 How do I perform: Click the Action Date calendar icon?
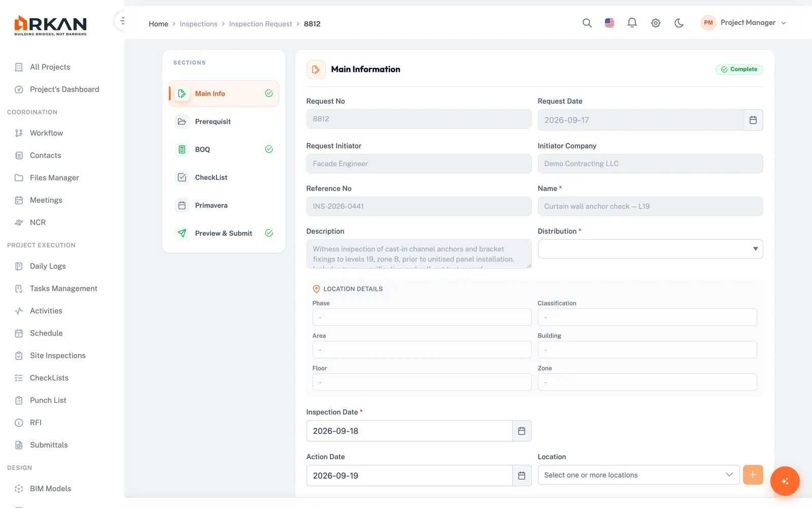[x=522, y=475]
